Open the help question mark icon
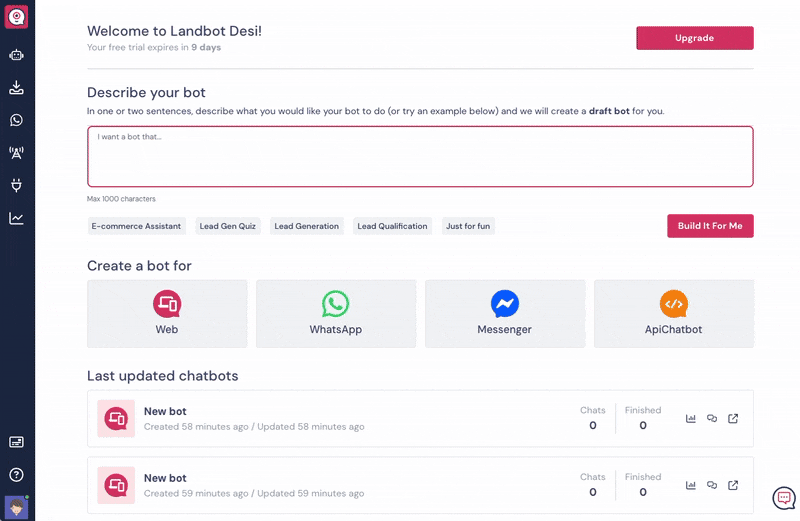Viewport: 800px width, 521px height. click(x=17, y=475)
